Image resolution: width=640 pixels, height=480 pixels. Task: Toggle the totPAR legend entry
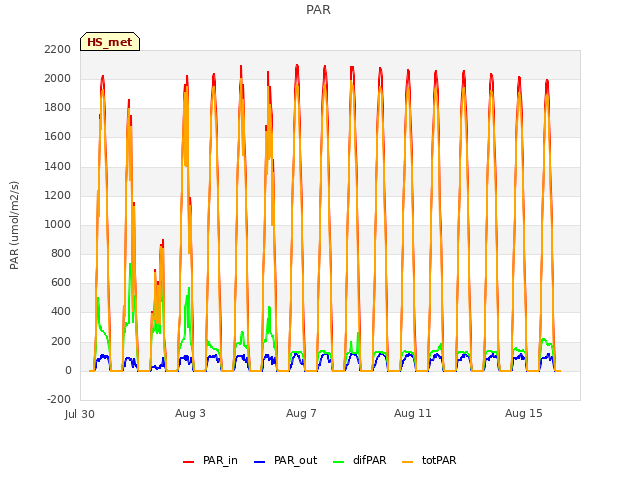(429, 460)
